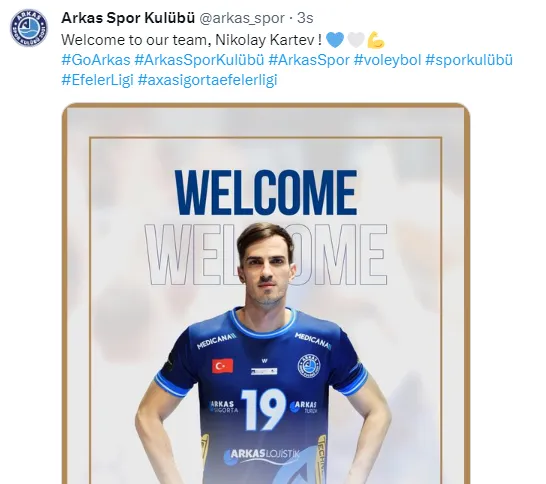The image size is (546, 484).
Task: Open the @arkas_spor handle link
Action: 242,18
